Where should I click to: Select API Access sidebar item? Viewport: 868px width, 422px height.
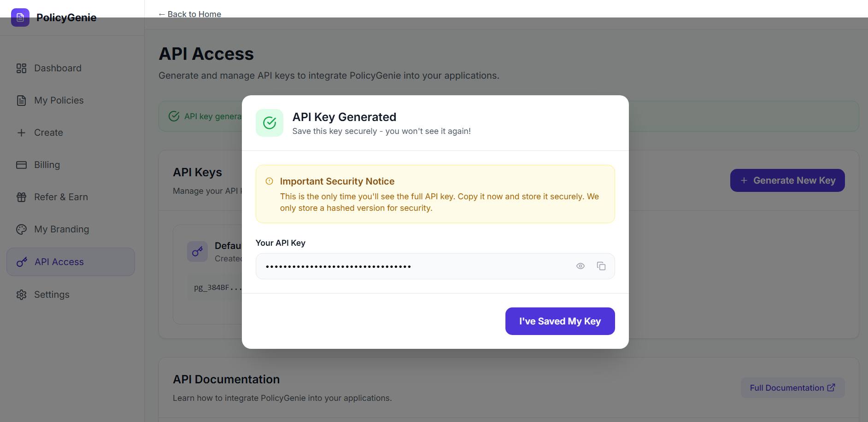[59, 262]
